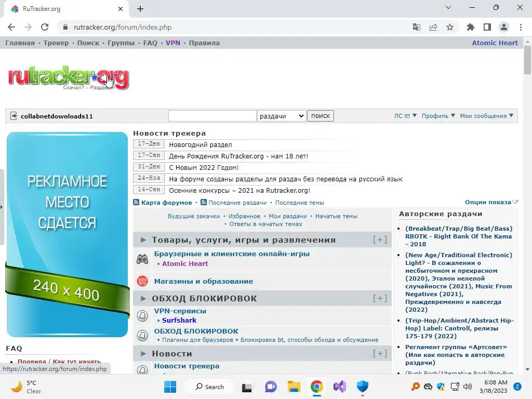Click [+] beside ОБХОД БЛОКИРОВОК header
532x399 pixels.
pyautogui.click(x=380, y=298)
